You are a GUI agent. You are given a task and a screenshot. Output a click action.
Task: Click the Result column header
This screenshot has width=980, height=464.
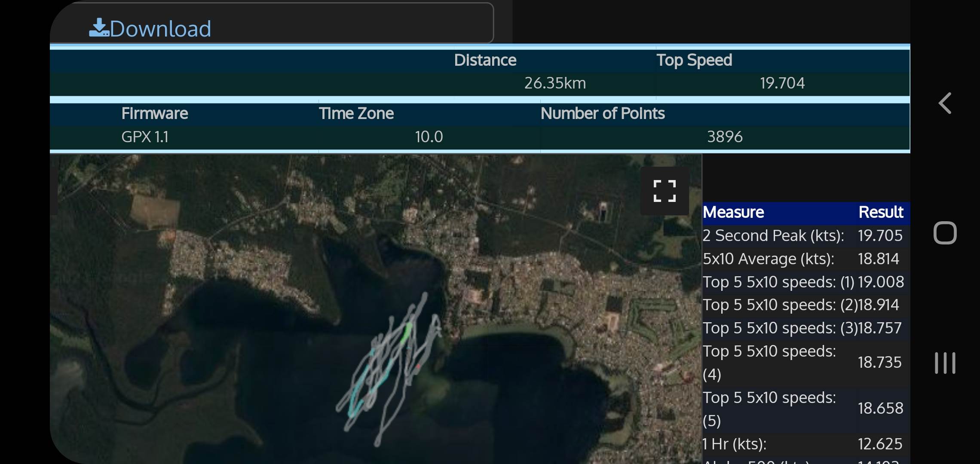point(880,212)
